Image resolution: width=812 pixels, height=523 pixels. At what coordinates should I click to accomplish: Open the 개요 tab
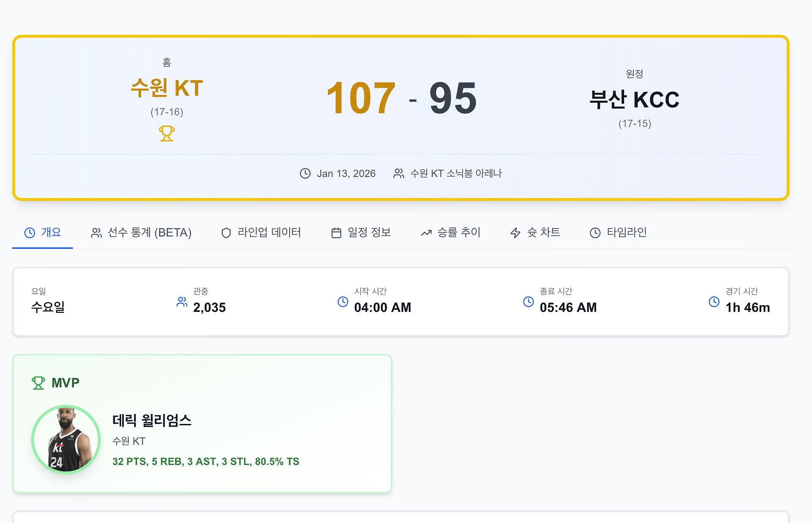43,232
